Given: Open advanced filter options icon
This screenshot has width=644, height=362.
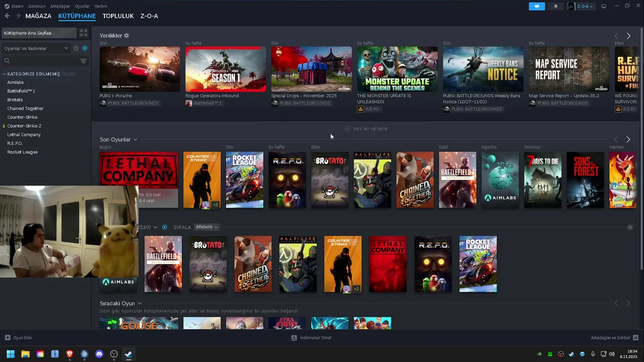Looking at the screenshot, I should pyautogui.click(x=84, y=61).
